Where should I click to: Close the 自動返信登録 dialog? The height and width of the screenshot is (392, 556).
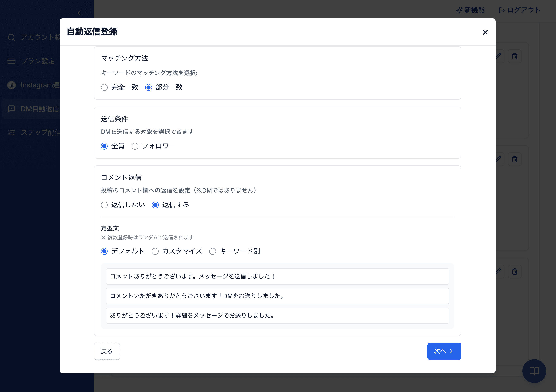click(485, 32)
